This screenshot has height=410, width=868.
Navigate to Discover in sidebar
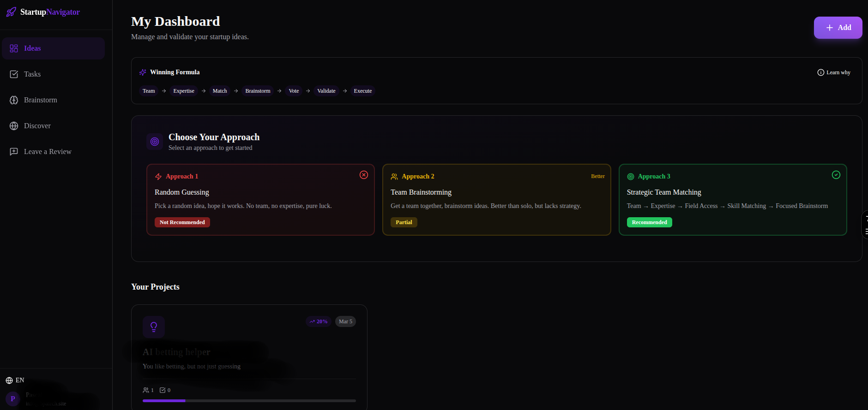[37, 126]
